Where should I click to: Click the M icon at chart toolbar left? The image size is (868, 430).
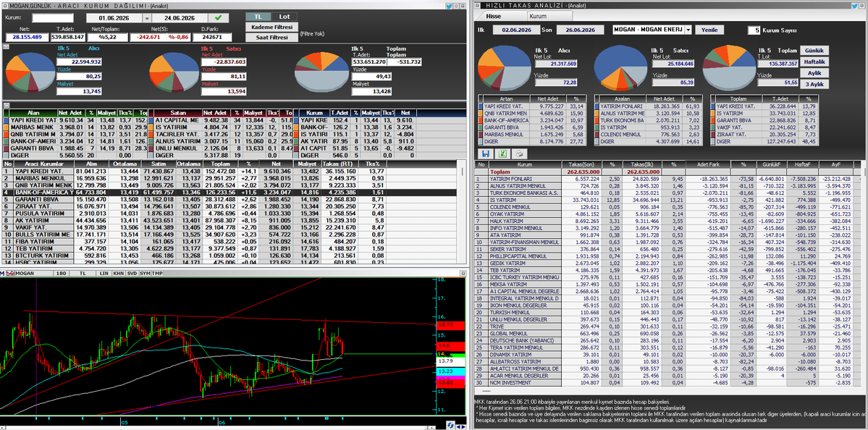(x=4, y=274)
